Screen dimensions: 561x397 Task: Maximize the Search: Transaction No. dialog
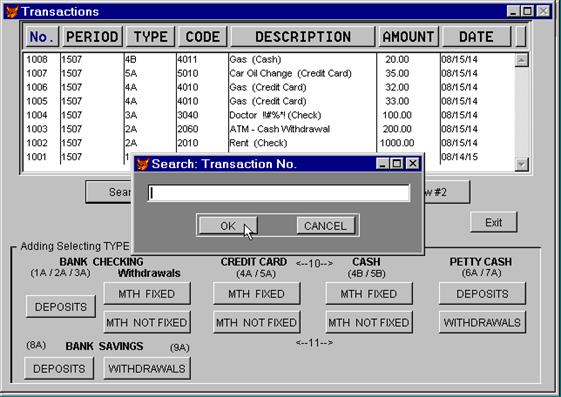pos(396,164)
